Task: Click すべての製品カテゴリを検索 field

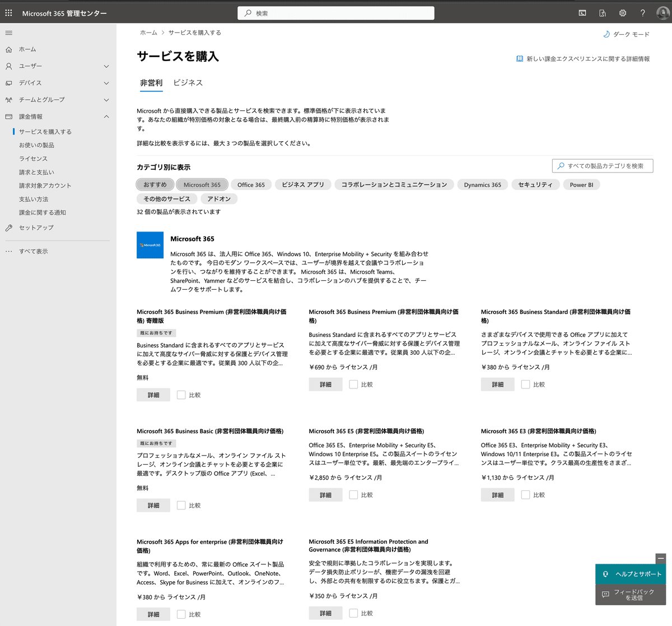Action: point(603,166)
